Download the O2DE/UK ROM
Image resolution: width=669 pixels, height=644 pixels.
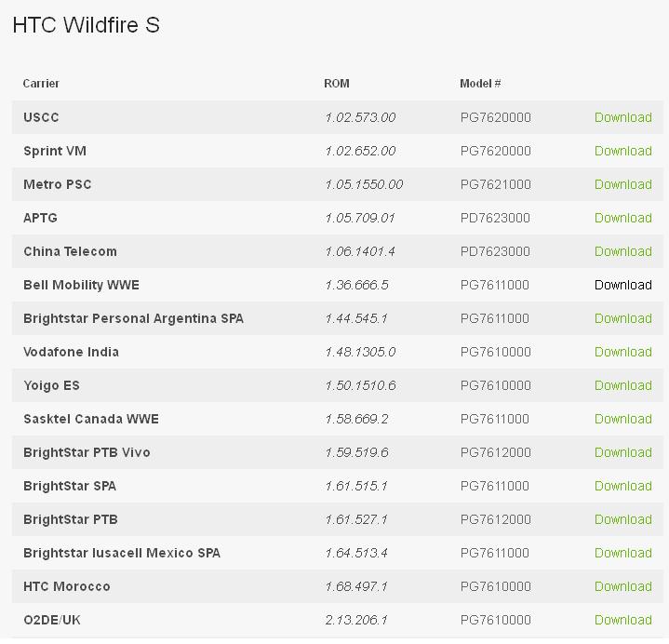tap(622, 620)
